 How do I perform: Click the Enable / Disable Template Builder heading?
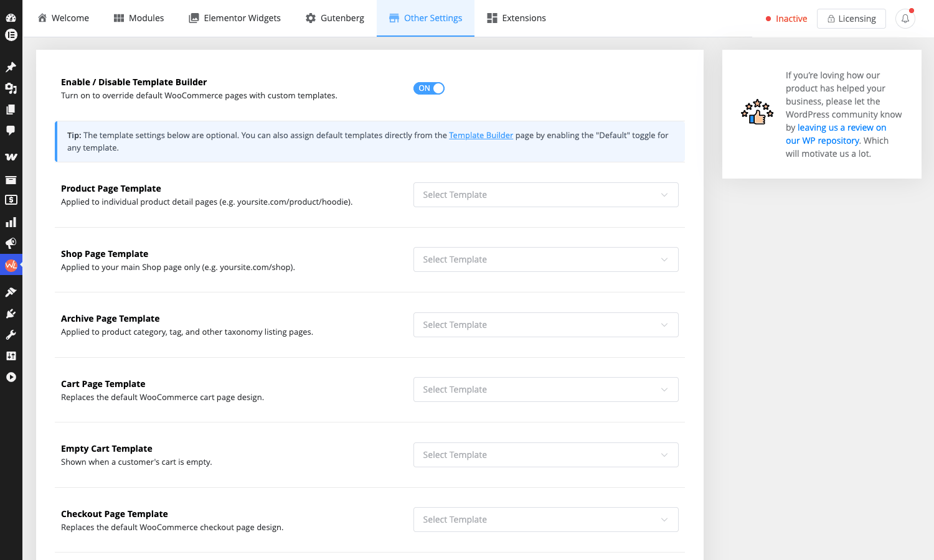(134, 82)
